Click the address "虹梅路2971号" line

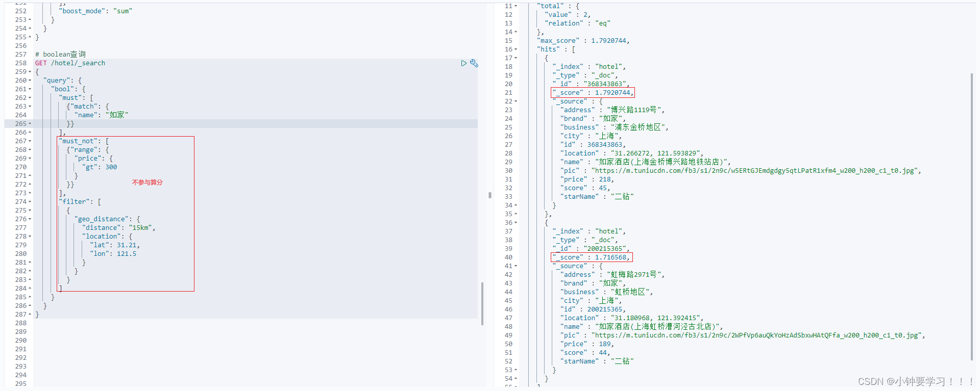612,275
